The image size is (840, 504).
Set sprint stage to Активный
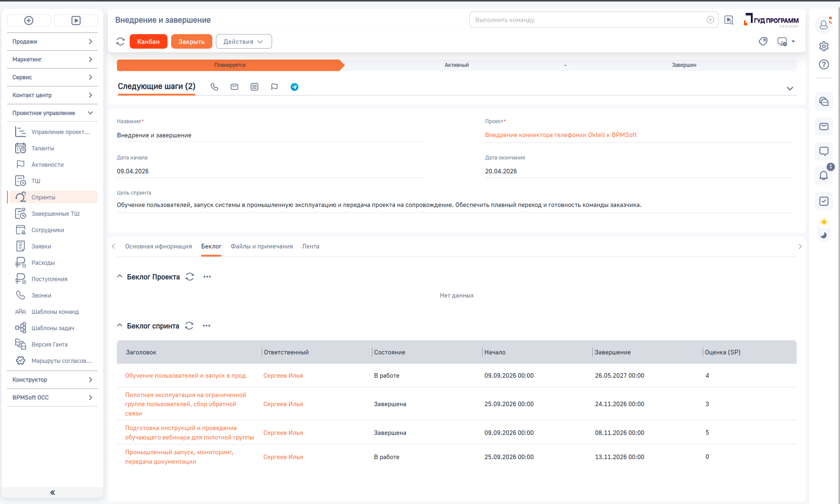(457, 65)
